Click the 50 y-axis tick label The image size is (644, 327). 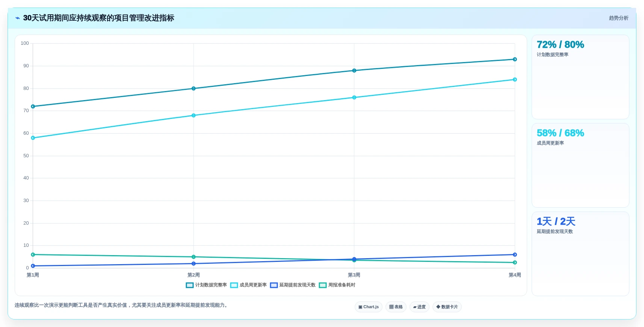[26, 156]
